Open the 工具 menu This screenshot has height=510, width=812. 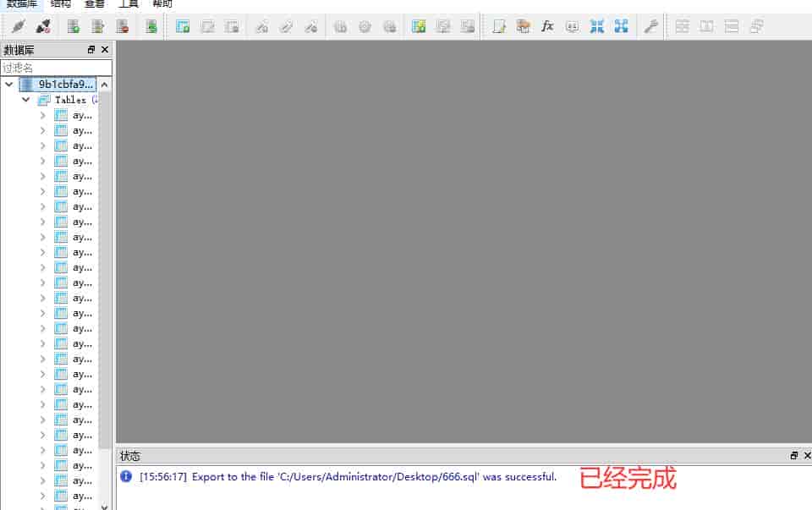[128, 4]
